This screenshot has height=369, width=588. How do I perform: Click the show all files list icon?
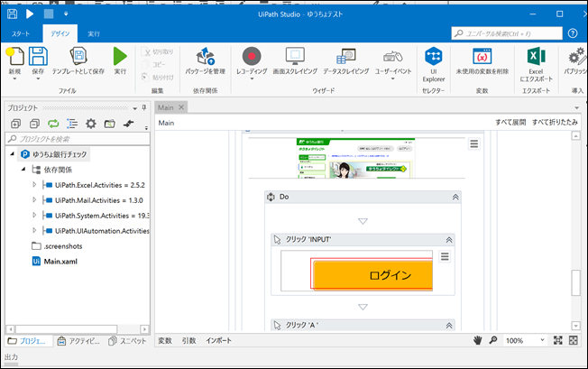(72, 124)
